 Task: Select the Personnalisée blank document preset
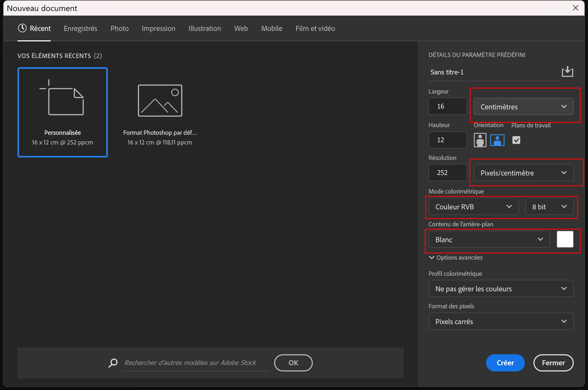[x=63, y=112]
